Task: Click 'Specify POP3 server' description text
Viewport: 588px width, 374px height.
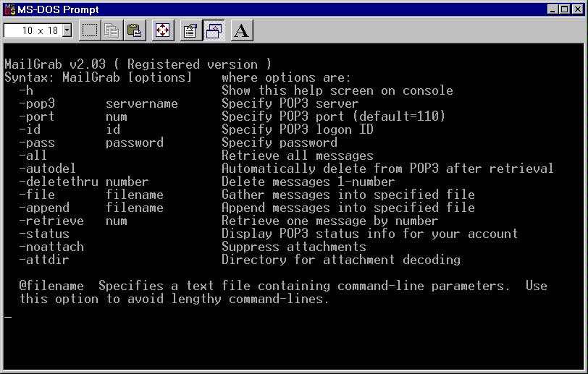Action: tap(290, 103)
